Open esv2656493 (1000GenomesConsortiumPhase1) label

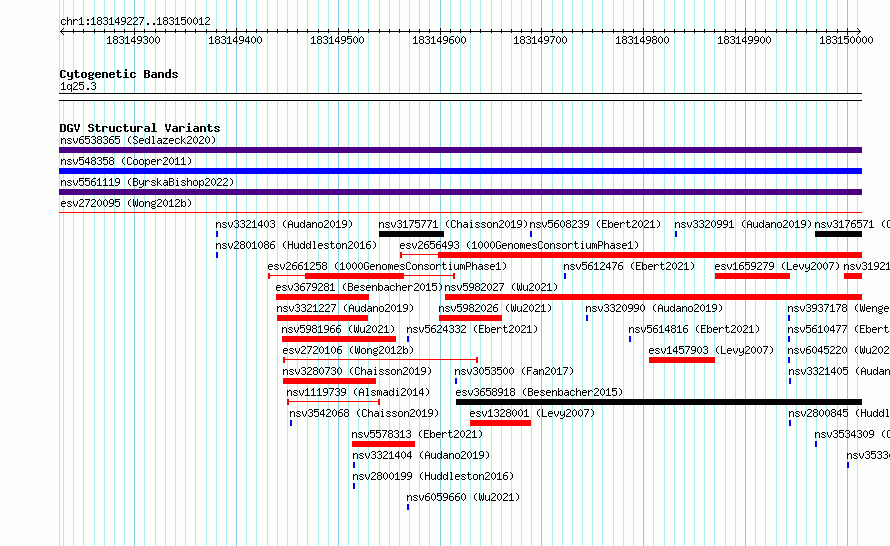519,245
